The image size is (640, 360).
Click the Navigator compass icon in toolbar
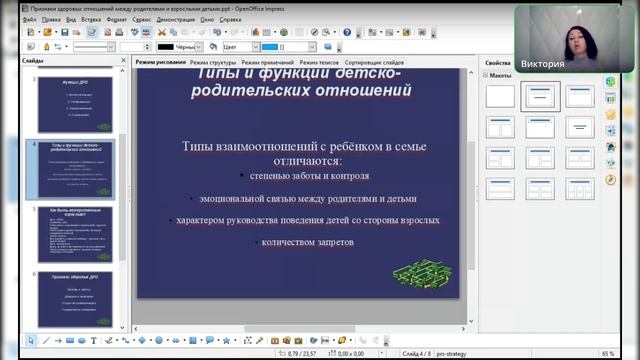point(314,32)
